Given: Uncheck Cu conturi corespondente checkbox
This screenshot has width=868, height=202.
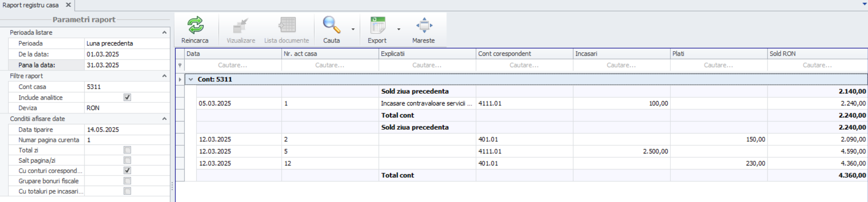Looking at the screenshot, I should pos(127,170).
